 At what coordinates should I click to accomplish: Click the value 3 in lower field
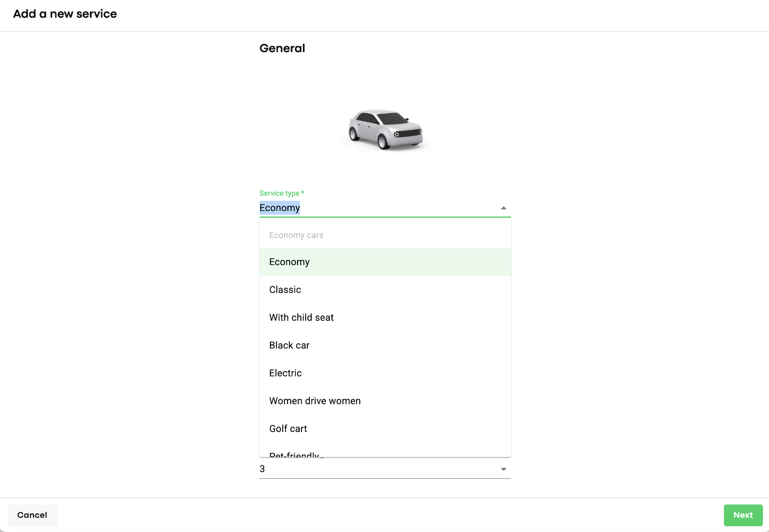[262, 469]
